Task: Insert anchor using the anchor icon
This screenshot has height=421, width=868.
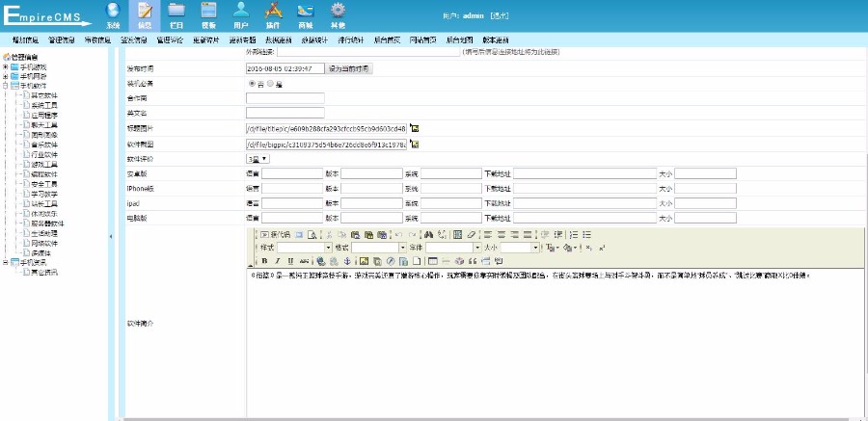Action: coord(346,261)
